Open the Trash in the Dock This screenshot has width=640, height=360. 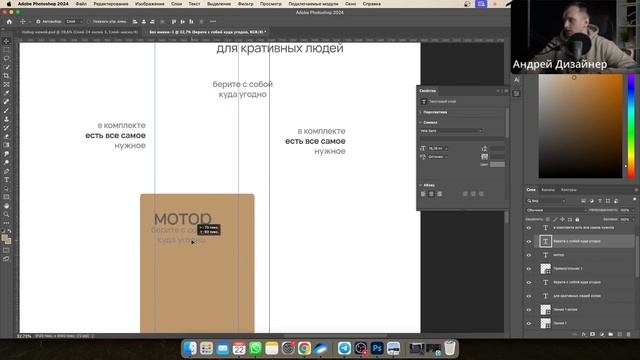pos(450,348)
